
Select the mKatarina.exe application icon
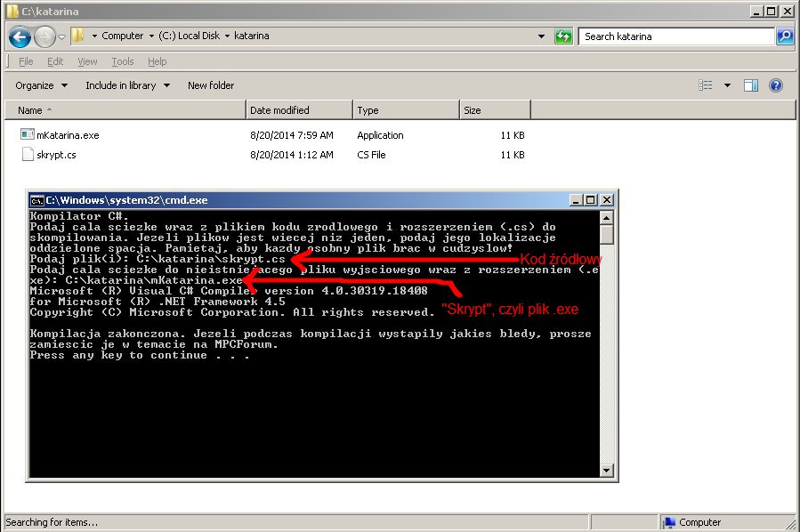28,134
